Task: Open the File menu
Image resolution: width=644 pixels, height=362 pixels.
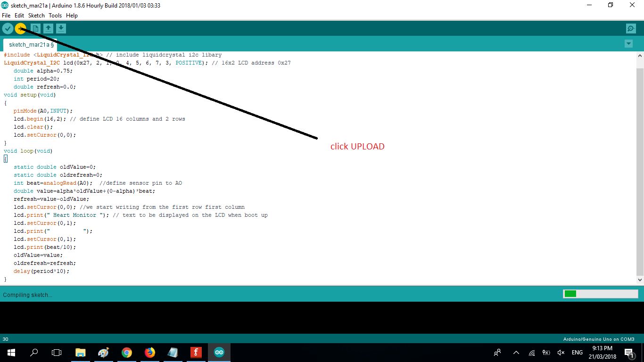Action: pyautogui.click(x=6, y=16)
